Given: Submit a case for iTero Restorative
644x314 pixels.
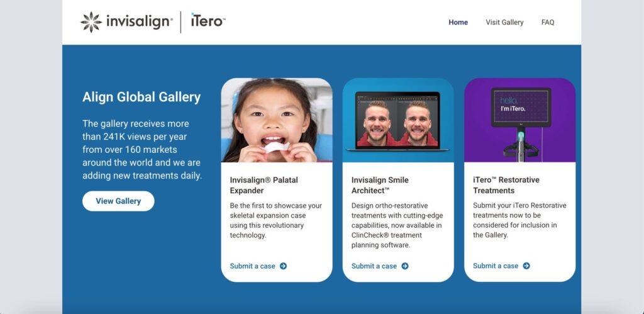Looking at the screenshot, I should [x=496, y=266].
